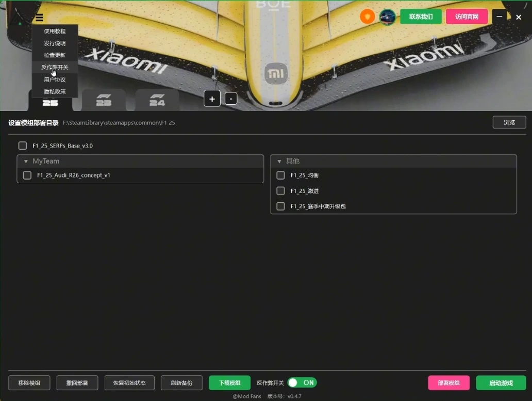532x401 pixels.
Task: Click the hamburger menu icon
Action: tap(39, 18)
